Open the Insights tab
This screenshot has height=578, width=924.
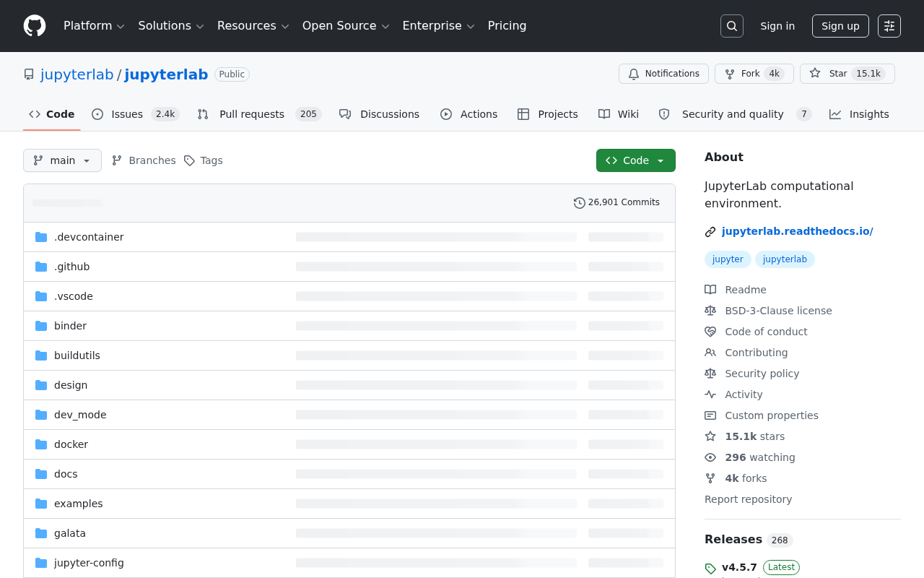[x=859, y=114]
